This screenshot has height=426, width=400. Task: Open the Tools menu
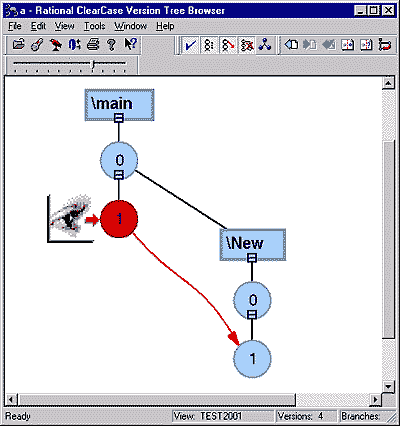point(94,26)
